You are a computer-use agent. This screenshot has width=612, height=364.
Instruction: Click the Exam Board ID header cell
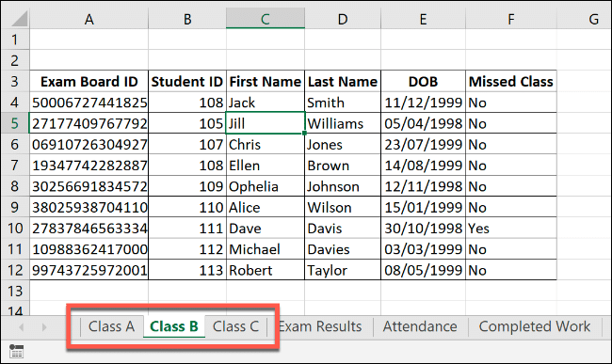(x=89, y=81)
